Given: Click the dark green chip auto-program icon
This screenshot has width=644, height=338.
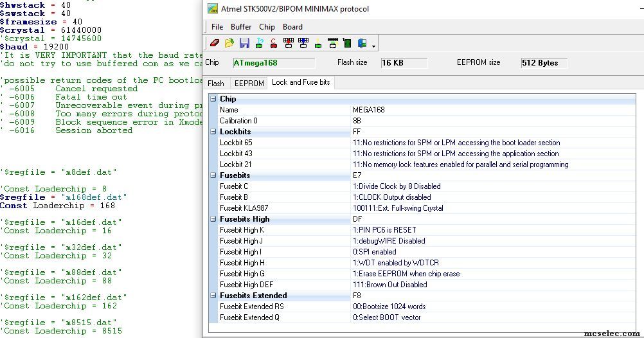Looking at the screenshot, I should [x=347, y=42].
